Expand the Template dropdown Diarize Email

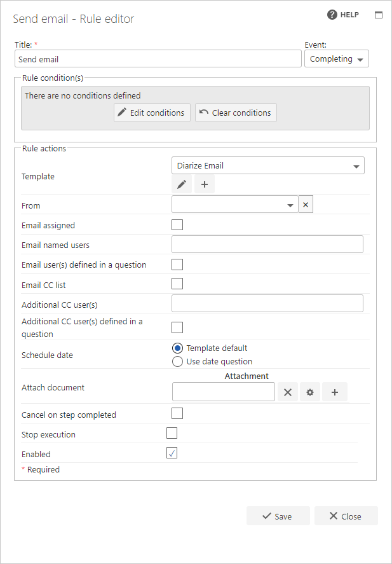268,165
